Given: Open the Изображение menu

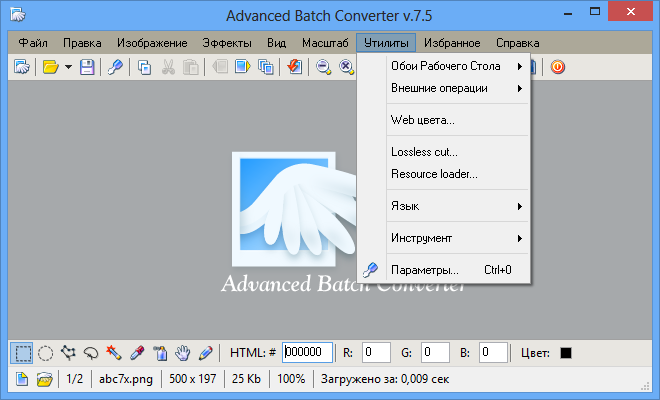Looking at the screenshot, I should point(152,43).
